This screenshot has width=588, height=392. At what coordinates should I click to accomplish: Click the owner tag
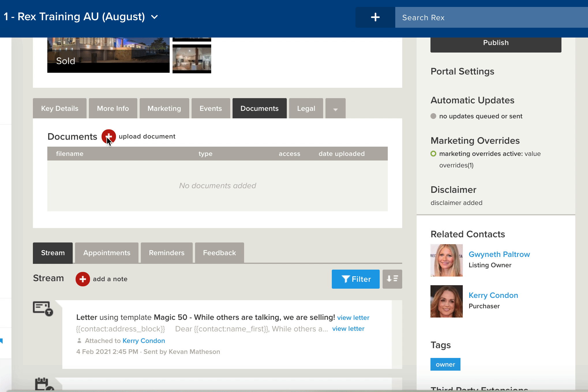point(445,364)
